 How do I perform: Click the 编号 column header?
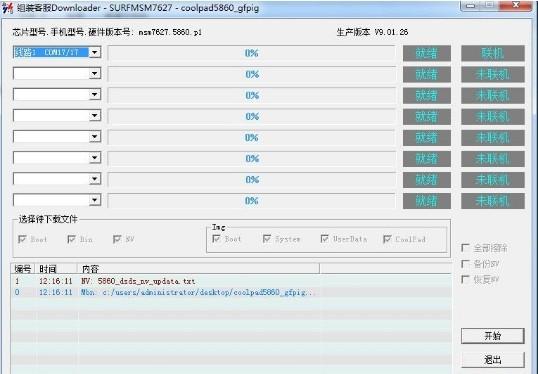click(23, 269)
